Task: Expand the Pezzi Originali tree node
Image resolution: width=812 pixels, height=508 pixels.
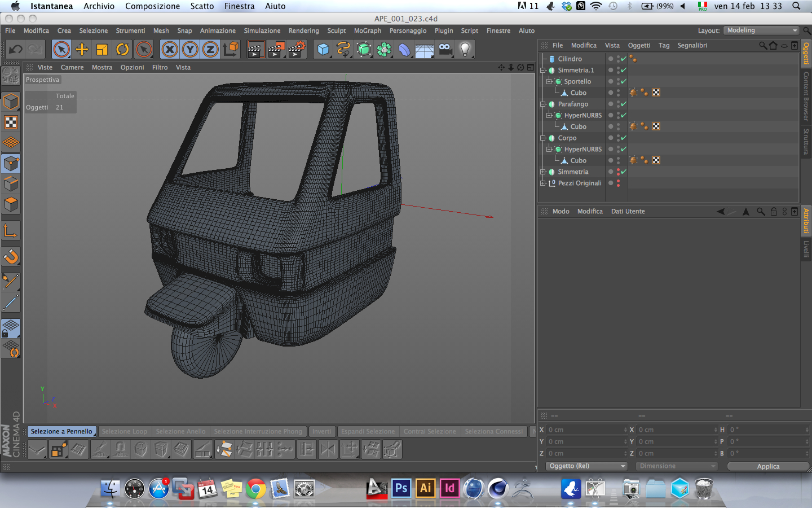Action: [543, 183]
